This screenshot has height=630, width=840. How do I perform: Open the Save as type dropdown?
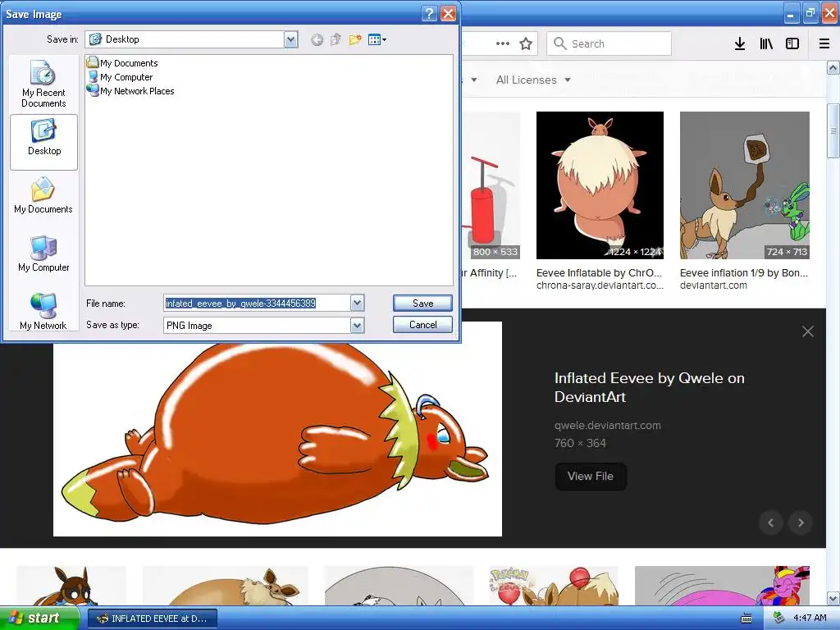[x=358, y=325]
